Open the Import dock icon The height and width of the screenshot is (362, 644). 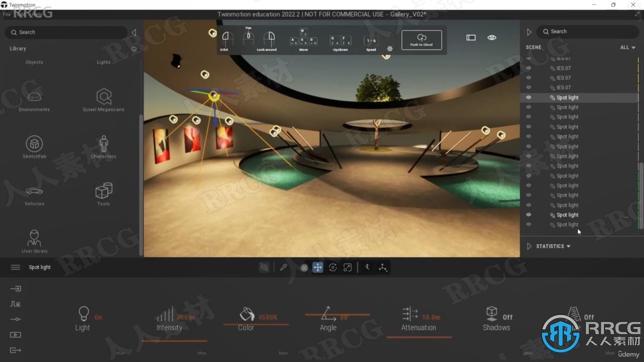tap(16, 289)
